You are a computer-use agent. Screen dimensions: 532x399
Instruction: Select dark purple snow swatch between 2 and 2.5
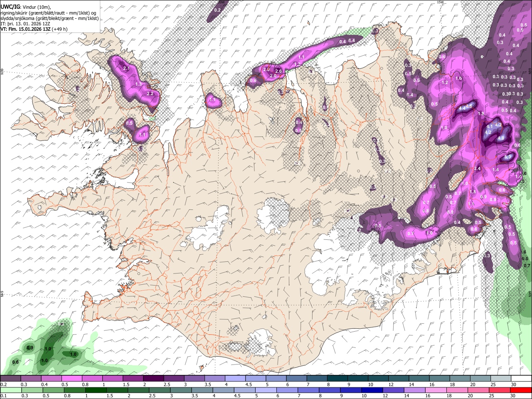pos(153,379)
